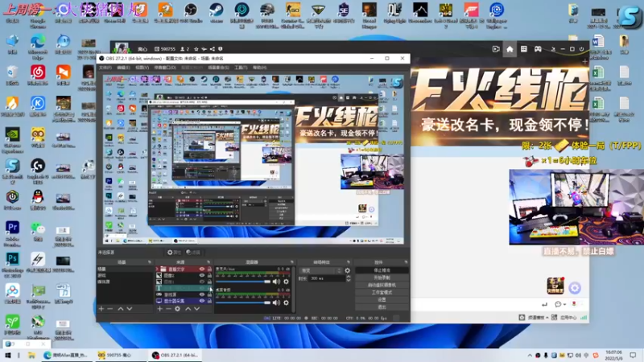The image size is (644, 362).
Task: Click 桌面音频 volume slider
Action: (x=243, y=302)
